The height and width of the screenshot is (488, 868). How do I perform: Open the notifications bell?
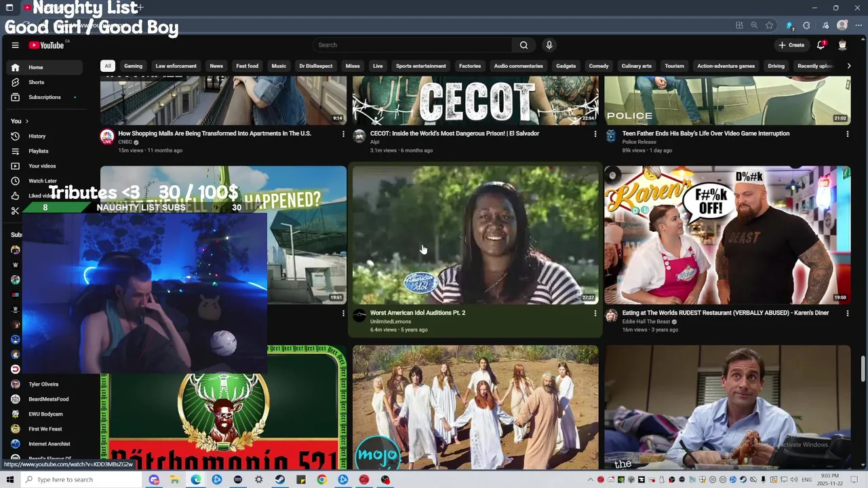coord(821,45)
